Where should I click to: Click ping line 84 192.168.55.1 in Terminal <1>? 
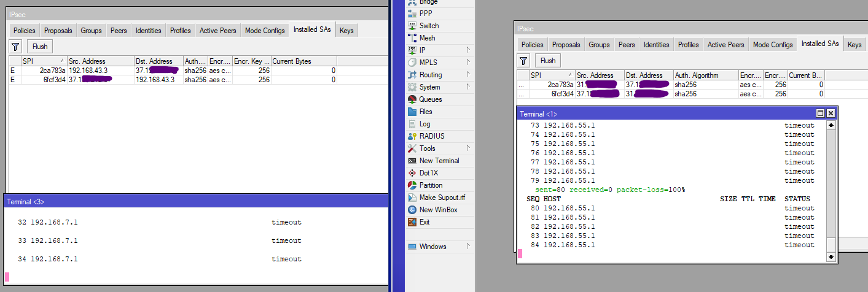pos(673,245)
